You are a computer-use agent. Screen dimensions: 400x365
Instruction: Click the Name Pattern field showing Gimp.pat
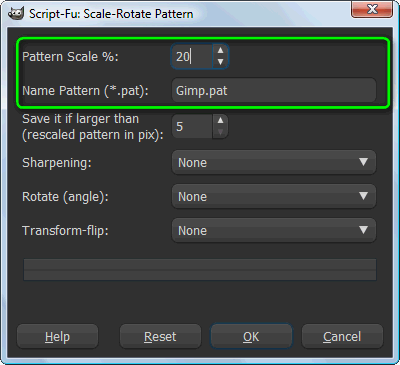click(274, 91)
